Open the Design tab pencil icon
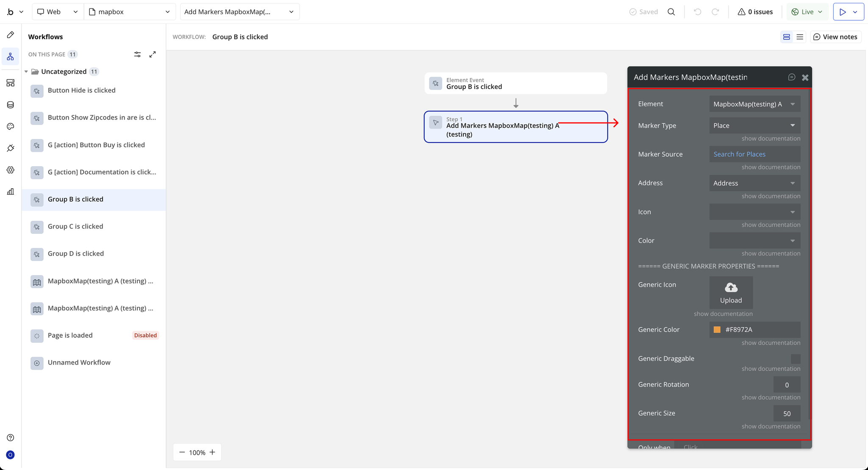 point(11,35)
